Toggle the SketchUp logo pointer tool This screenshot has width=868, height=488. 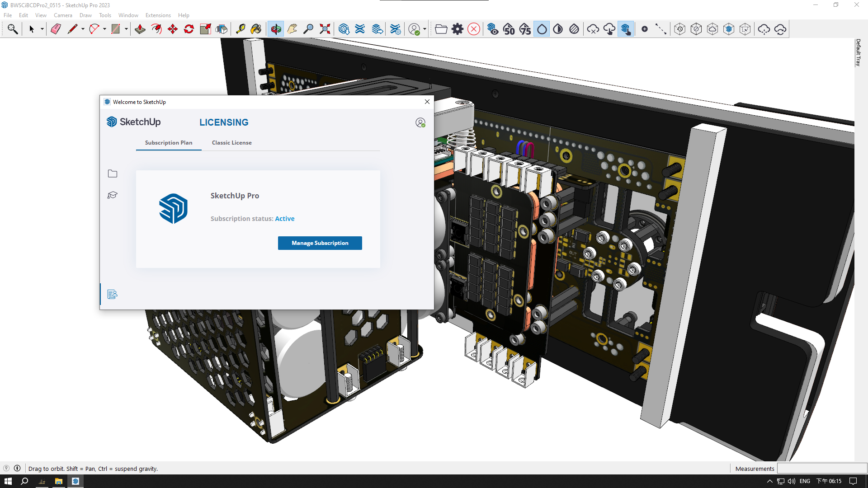(626, 29)
